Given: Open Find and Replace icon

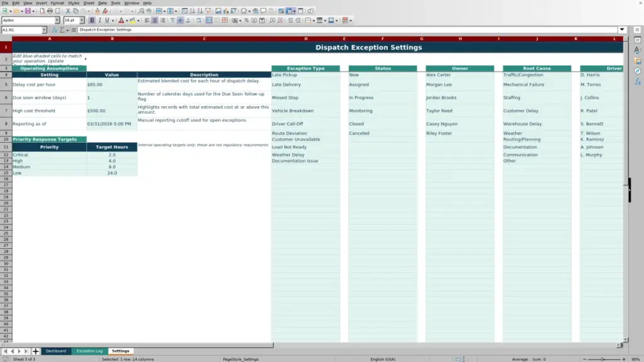Looking at the screenshot, I should pyautogui.click(x=142, y=11).
